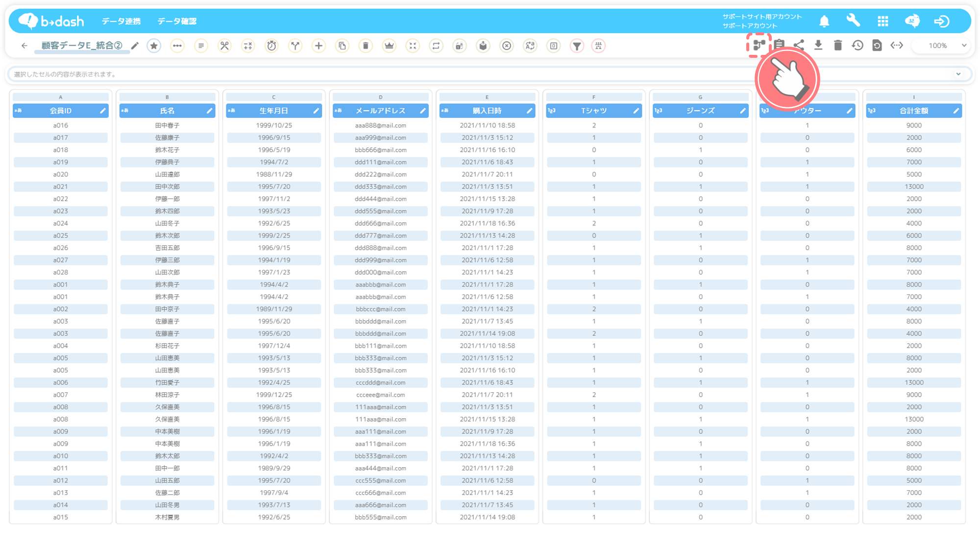Select the 会員ID column header
980x551 pixels.
[60, 111]
